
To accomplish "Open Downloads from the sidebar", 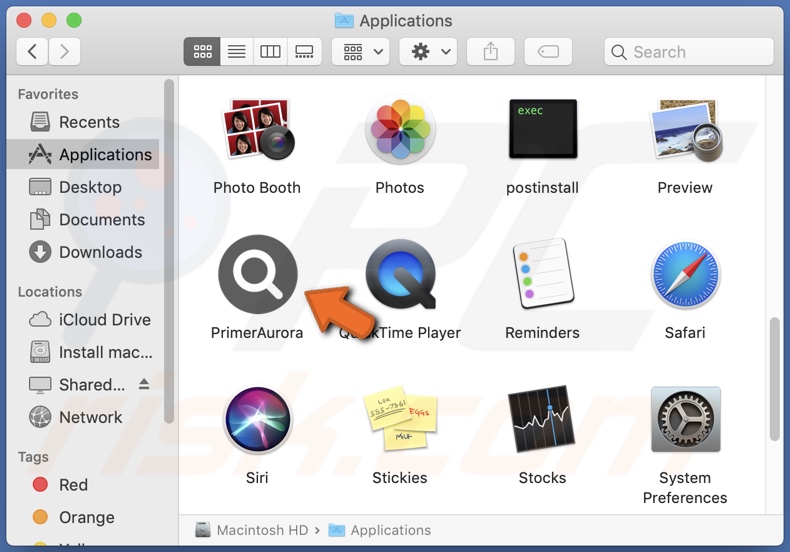I will click(x=83, y=252).
